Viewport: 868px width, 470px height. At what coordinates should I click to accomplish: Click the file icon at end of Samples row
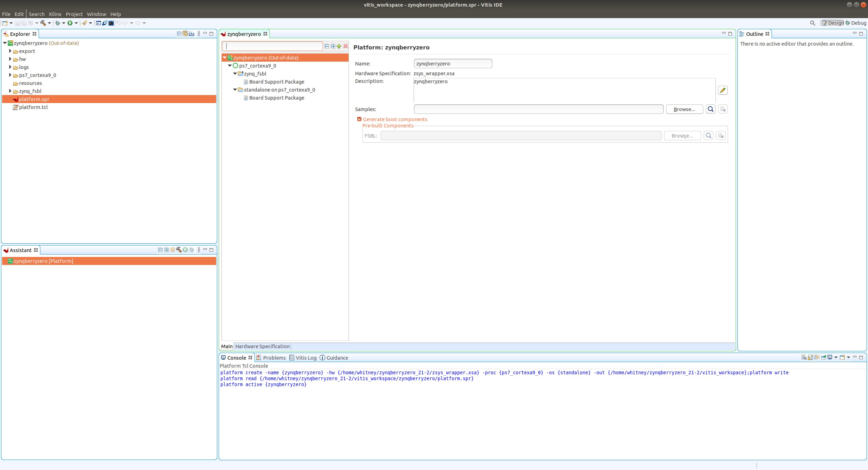(x=723, y=109)
